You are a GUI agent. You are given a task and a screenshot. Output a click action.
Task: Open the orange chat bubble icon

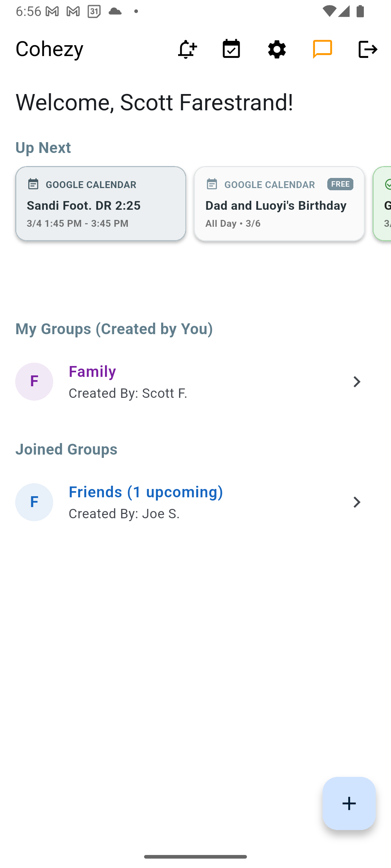322,49
